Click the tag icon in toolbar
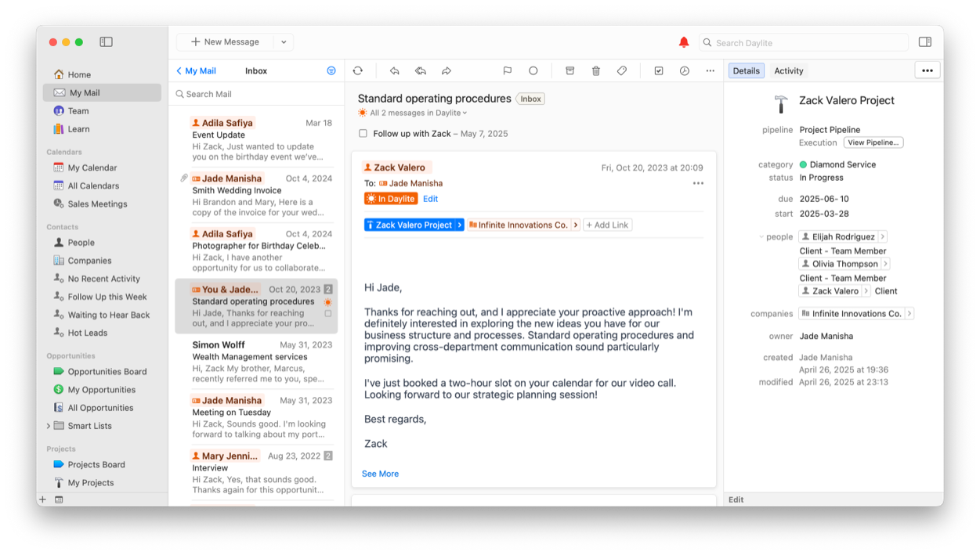980x555 pixels. pyautogui.click(x=622, y=70)
